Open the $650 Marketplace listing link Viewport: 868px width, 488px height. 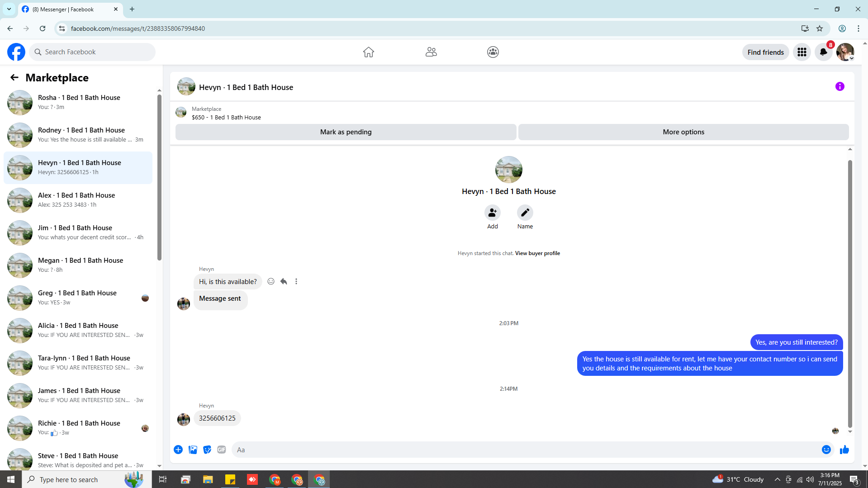coord(226,117)
